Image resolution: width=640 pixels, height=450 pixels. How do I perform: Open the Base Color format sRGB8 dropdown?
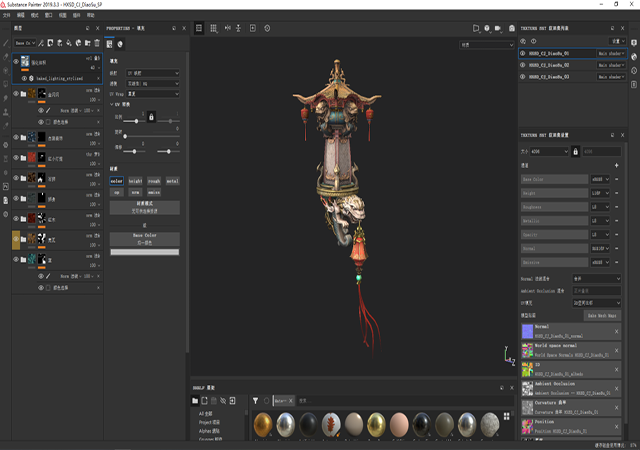click(x=601, y=179)
